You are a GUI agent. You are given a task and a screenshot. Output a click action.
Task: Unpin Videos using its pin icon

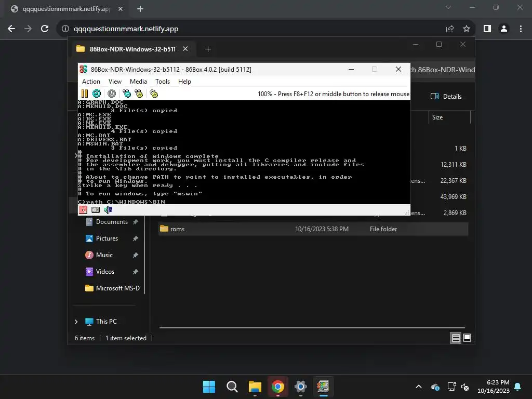pyautogui.click(x=136, y=272)
